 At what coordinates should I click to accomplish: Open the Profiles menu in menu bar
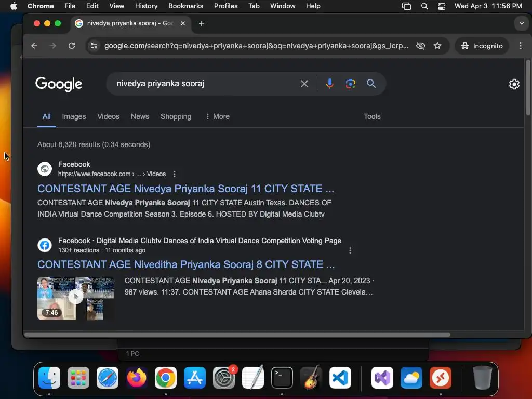(x=225, y=6)
